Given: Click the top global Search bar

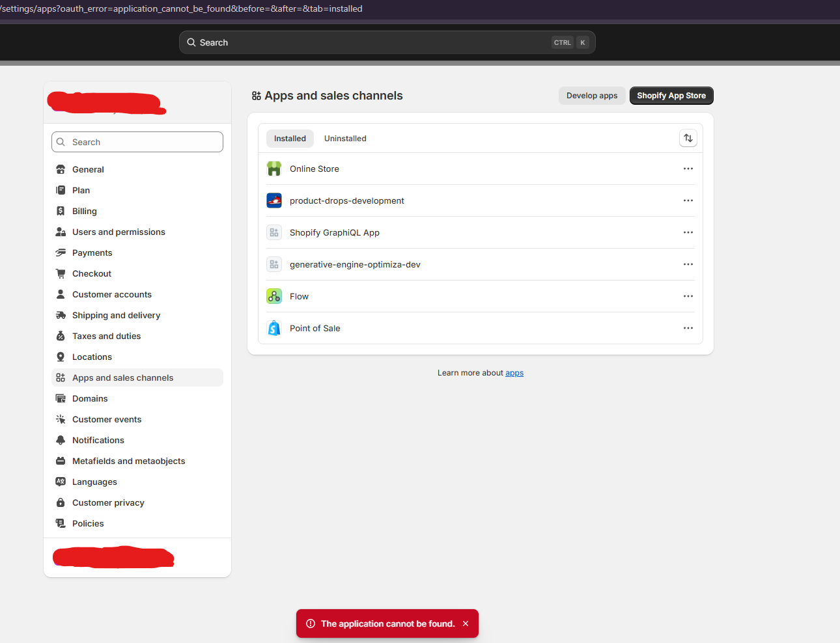Looking at the screenshot, I should 387,42.
